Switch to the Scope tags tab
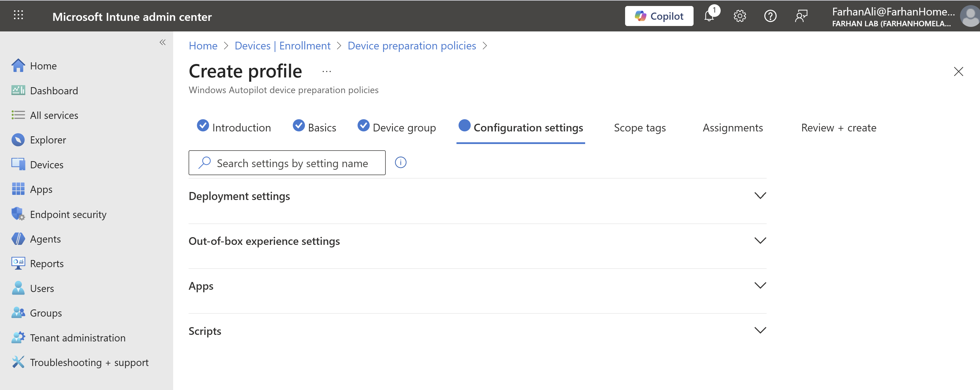Viewport: 980px width, 390px height. (640, 128)
